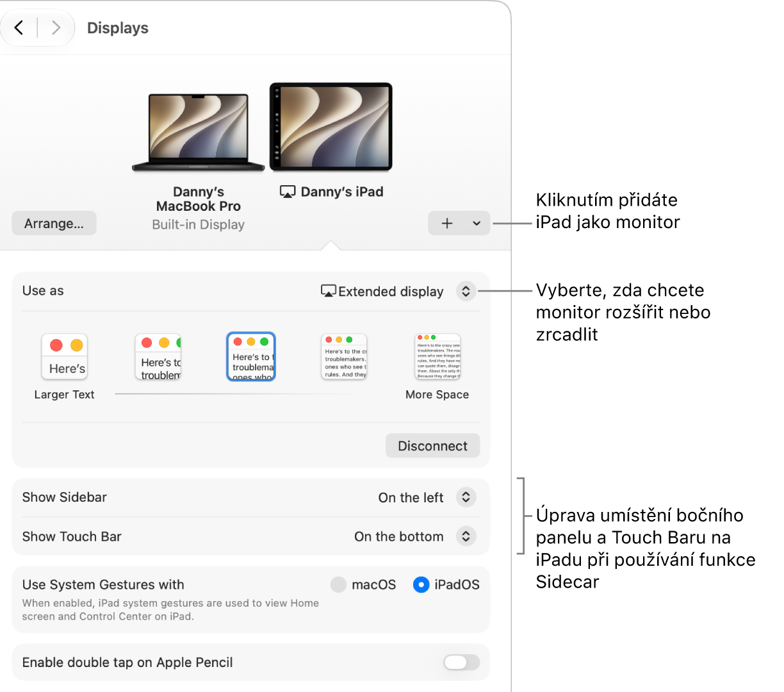Click the plus add display button
784x692 pixels.
[x=447, y=223]
